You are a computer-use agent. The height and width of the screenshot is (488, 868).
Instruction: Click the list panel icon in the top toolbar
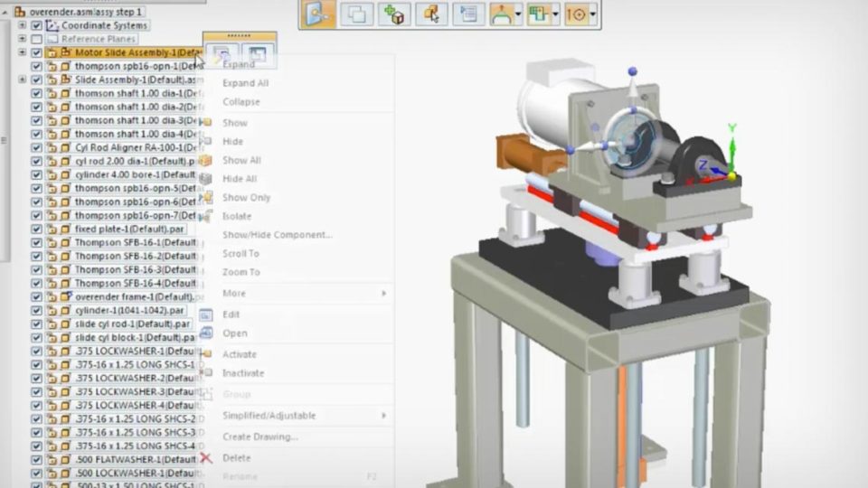pos(468,14)
